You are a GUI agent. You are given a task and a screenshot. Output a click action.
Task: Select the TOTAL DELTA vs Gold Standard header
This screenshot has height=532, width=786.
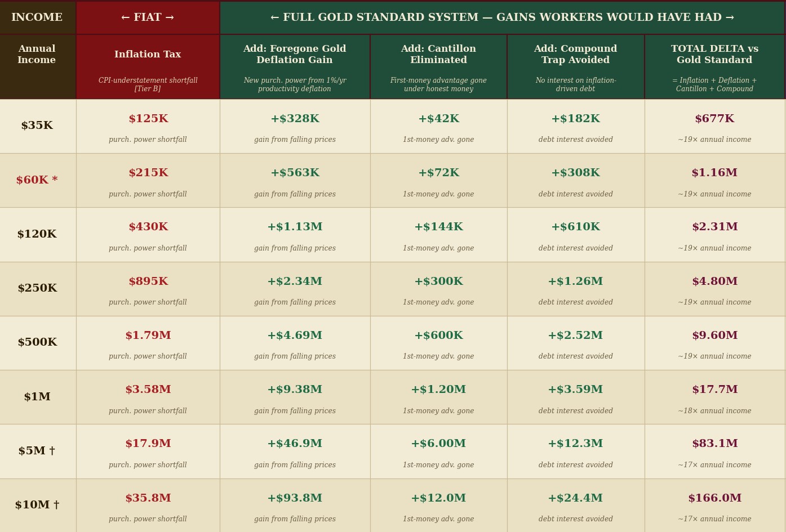pos(714,67)
